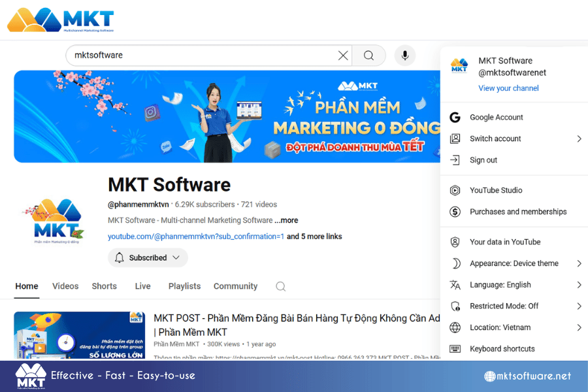Switch to the Shorts tab
The width and height of the screenshot is (588, 392).
click(x=105, y=286)
